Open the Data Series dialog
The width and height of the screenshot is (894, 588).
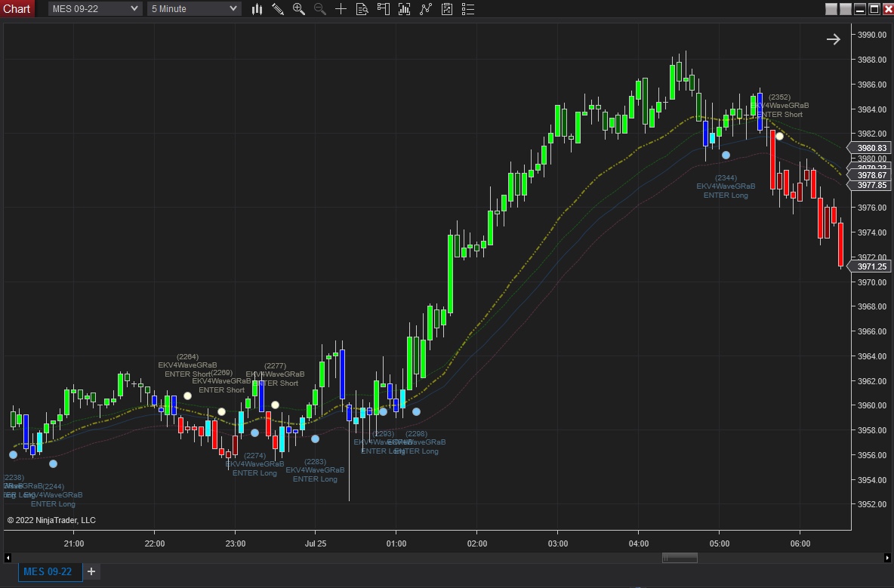click(x=404, y=8)
